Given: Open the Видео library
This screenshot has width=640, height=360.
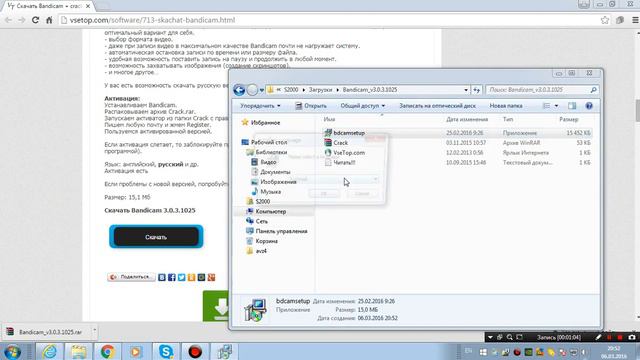Looking at the screenshot, I should [268, 162].
